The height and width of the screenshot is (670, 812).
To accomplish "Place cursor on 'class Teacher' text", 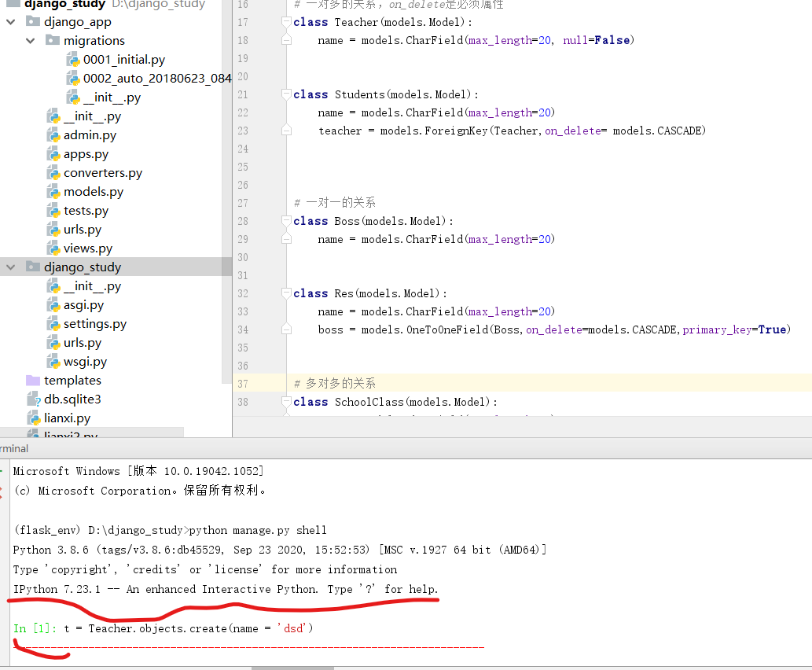I will 336,22.
